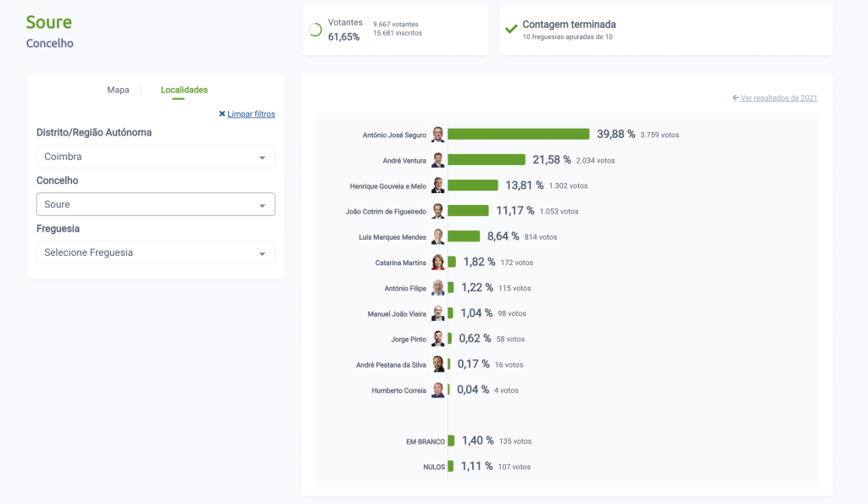Click the EM BRANCO result bar
The image size is (868, 504).
click(x=451, y=440)
